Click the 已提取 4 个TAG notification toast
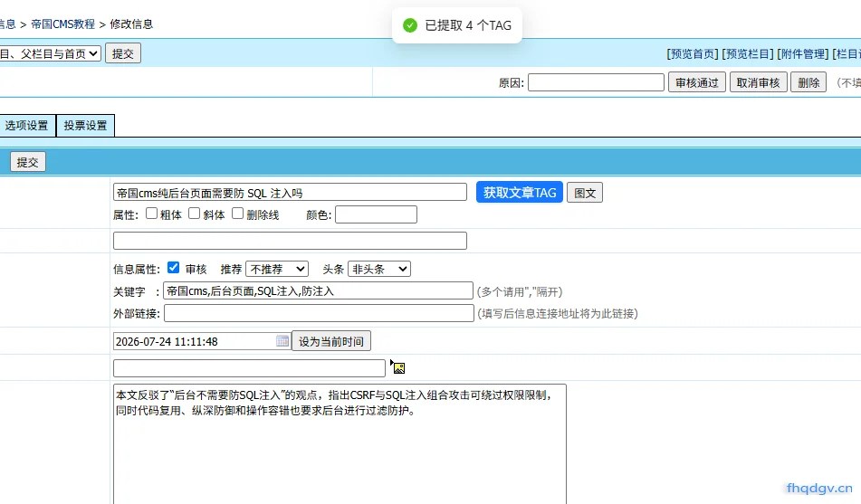Screen dimensions: 861x504 tap(457, 25)
